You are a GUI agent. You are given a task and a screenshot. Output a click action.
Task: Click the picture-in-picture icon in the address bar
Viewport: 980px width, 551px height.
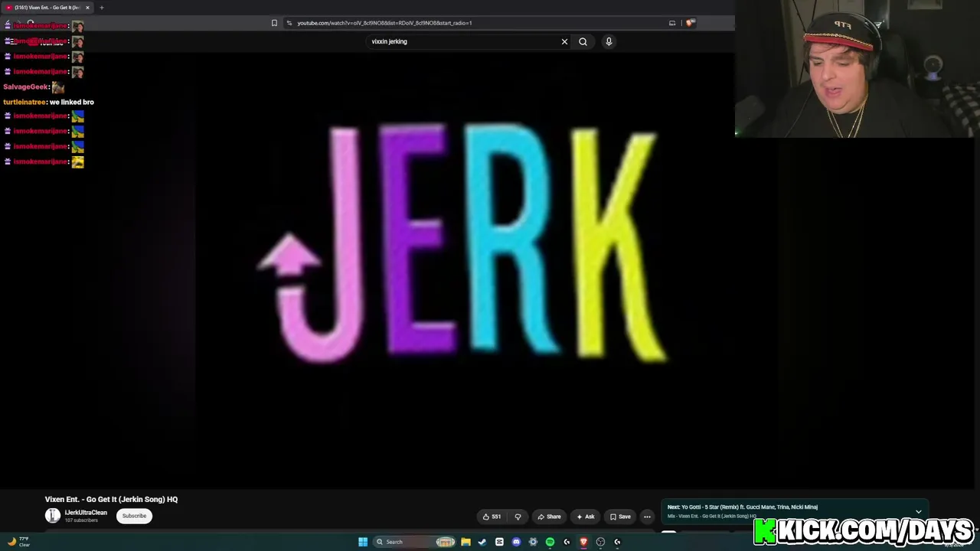pyautogui.click(x=672, y=23)
